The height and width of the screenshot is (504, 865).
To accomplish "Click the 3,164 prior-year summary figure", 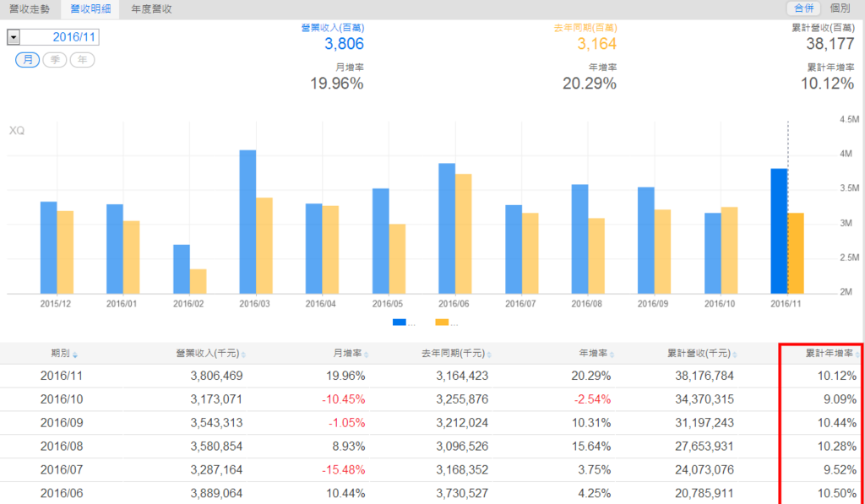I will tap(597, 44).
